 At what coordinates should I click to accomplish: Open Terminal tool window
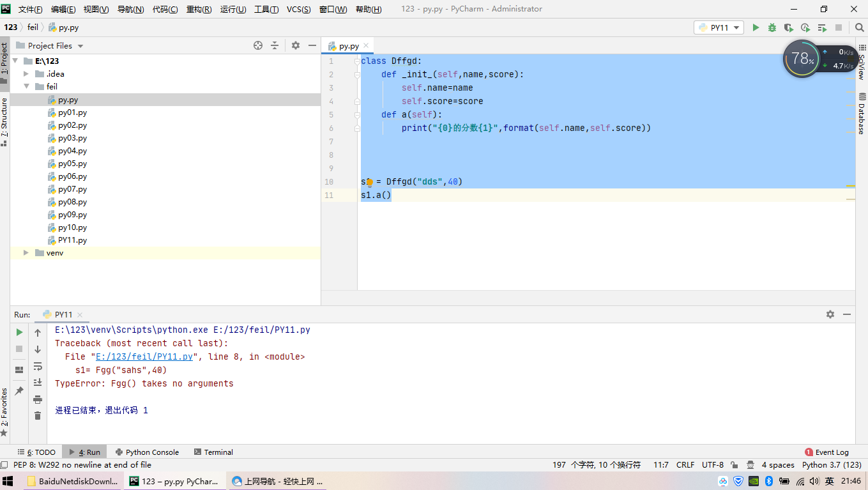tap(213, 452)
